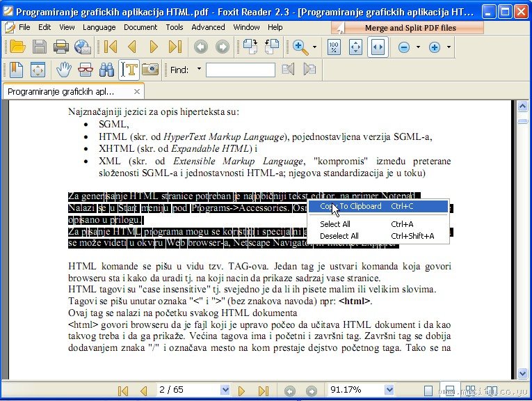
Task: Click the binoculars search icon
Action: tap(106, 70)
